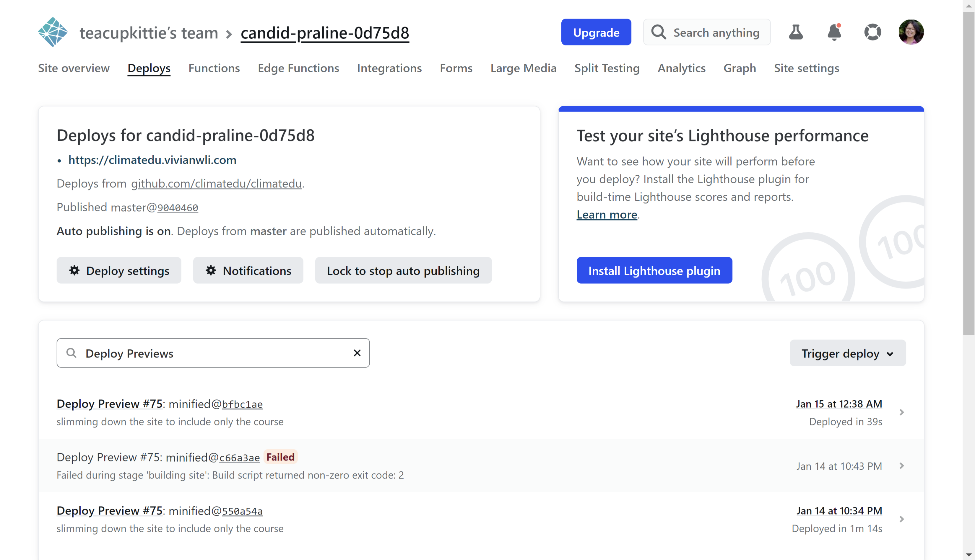Image resolution: width=975 pixels, height=560 pixels.
Task: View the Analytics tab
Action: 682,68
